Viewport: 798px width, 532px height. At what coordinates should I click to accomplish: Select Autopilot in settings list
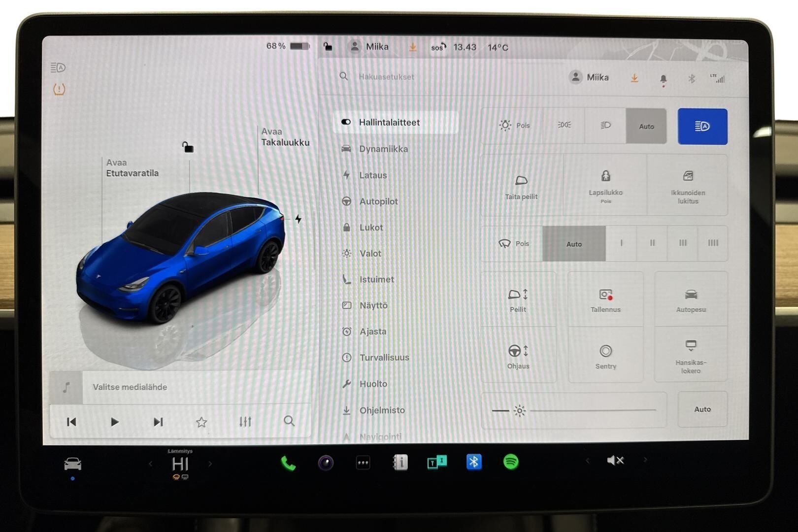(x=378, y=201)
